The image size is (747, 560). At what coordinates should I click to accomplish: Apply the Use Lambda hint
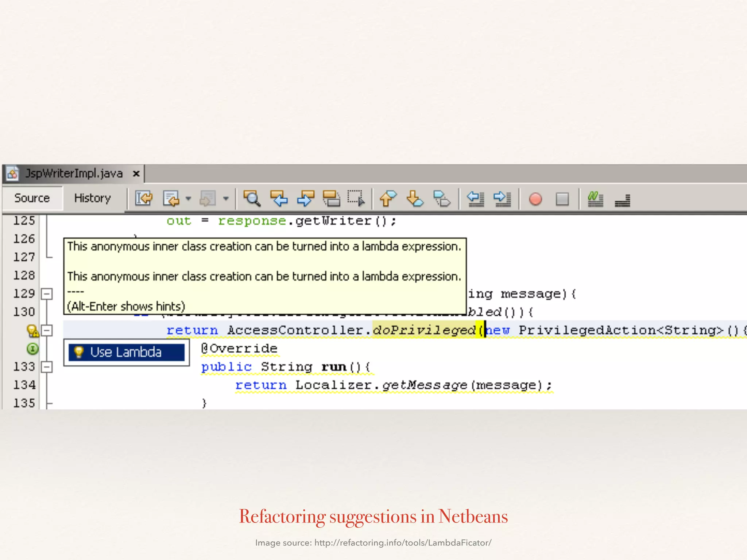126,352
